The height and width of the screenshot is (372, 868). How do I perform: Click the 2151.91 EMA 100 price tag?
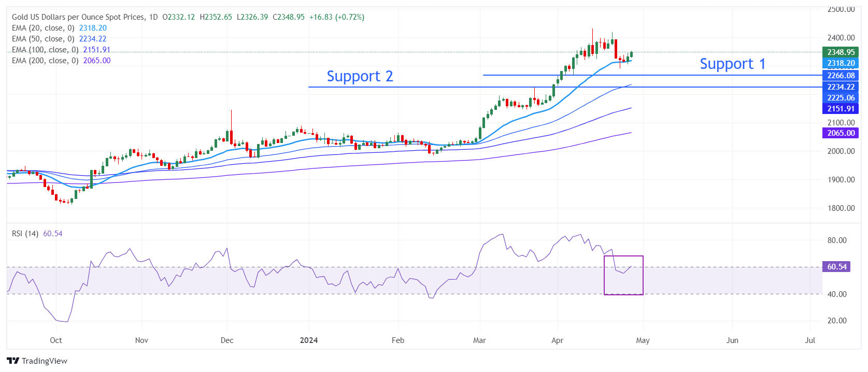[x=840, y=109]
